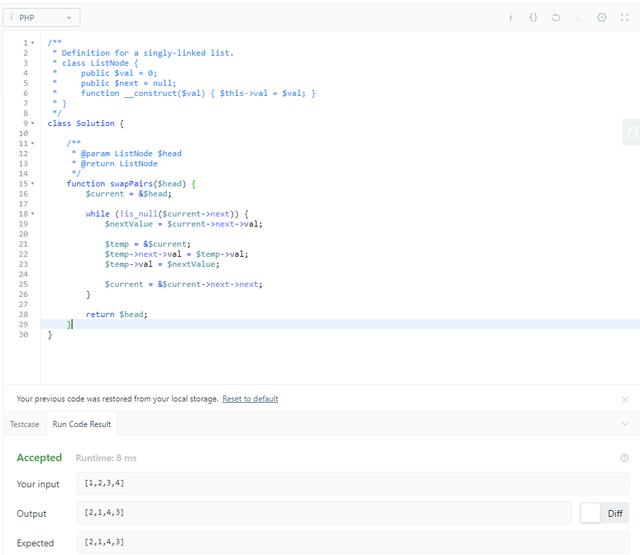The width and height of the screenshot is (640, 555).
Task: Collapse class Solution fold at line 9
Action: tap(33, 123)
